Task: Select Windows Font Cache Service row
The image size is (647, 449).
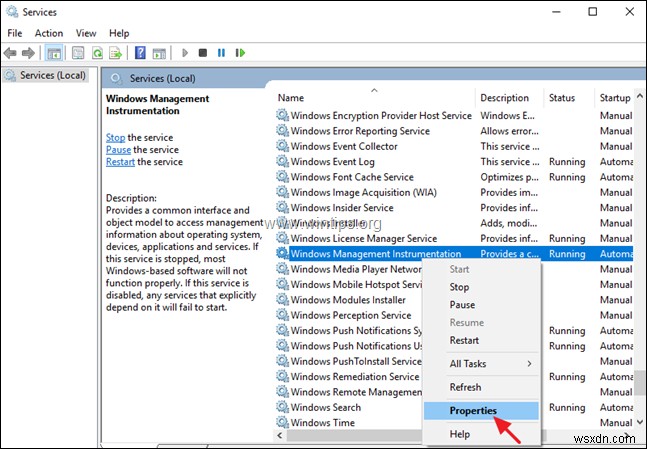Action: tap(454, 177)
